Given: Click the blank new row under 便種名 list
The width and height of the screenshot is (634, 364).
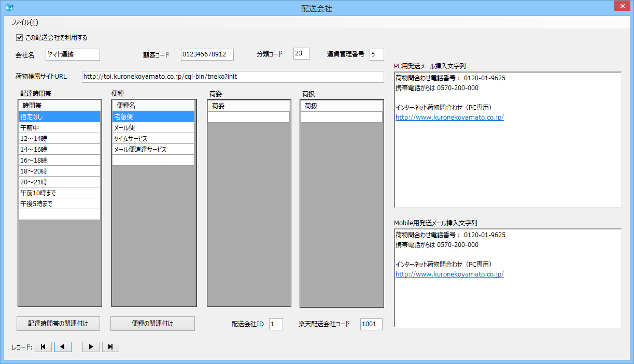Looking at the screenshot, I should coord(153,160).
